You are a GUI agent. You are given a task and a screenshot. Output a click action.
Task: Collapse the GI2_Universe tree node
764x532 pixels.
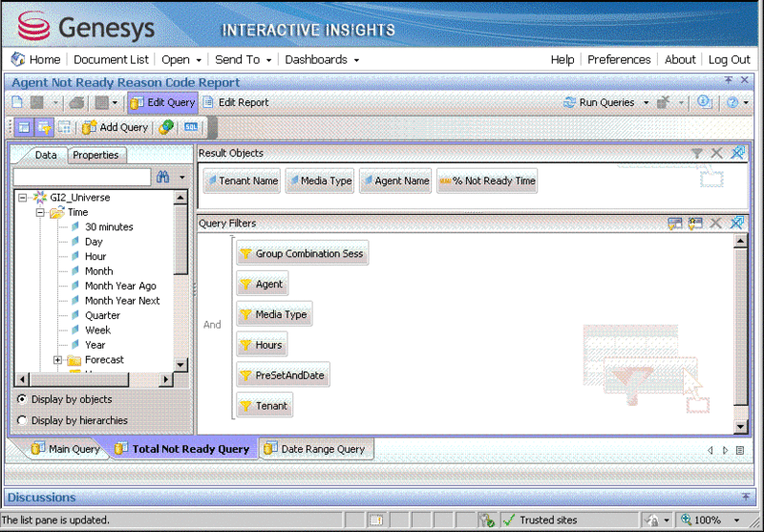pos(22,198)
